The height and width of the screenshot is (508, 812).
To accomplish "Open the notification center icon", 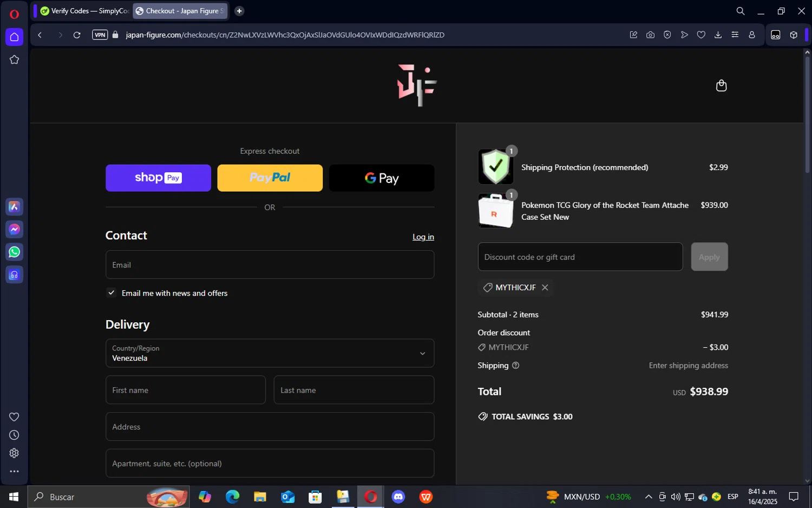I will click(x=794, y=497).
